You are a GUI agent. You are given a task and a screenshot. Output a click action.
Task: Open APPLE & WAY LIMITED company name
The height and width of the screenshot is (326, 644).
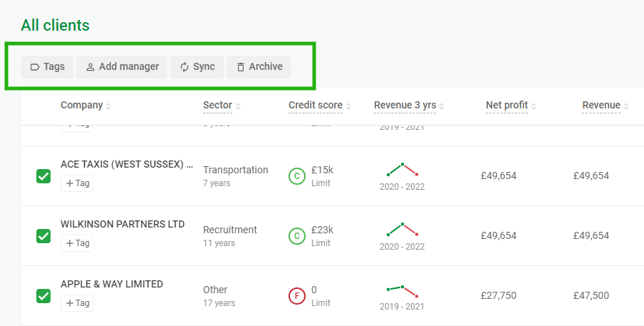112,284
